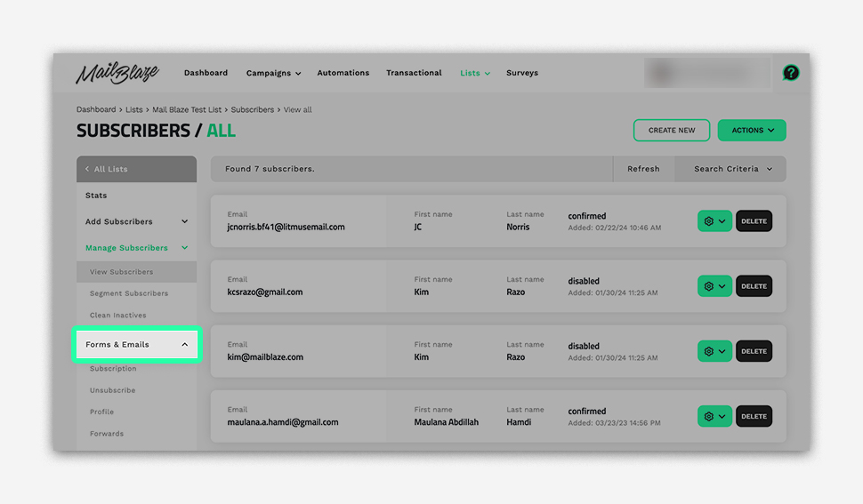Open the Lists dropdown menu
The height and width of the screenshot is (504, 863).
(475, 73)
